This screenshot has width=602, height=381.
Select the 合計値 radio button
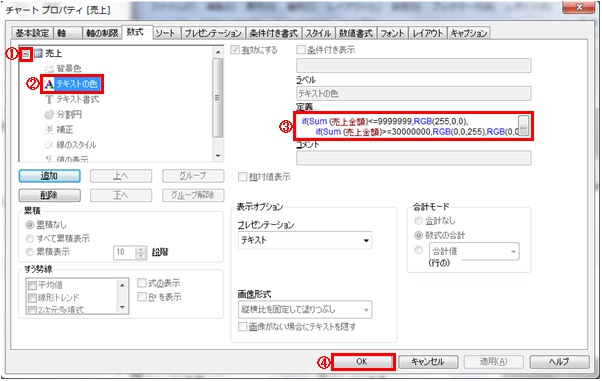[x=418, y=250]
